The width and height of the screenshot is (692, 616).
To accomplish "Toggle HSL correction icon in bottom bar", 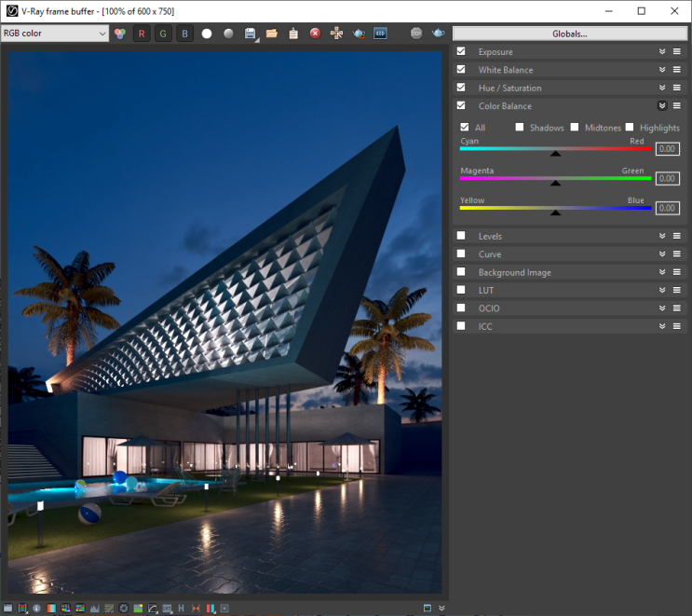I will point(66,609).
